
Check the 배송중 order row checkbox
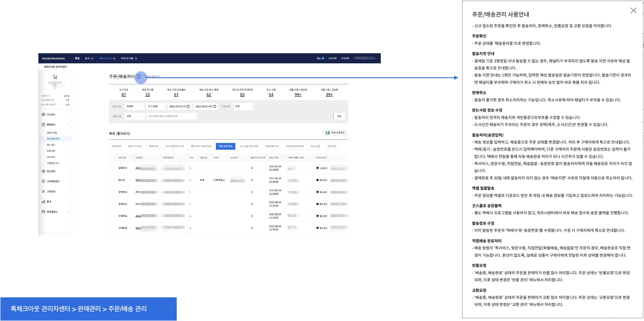(x=113, y=181)
